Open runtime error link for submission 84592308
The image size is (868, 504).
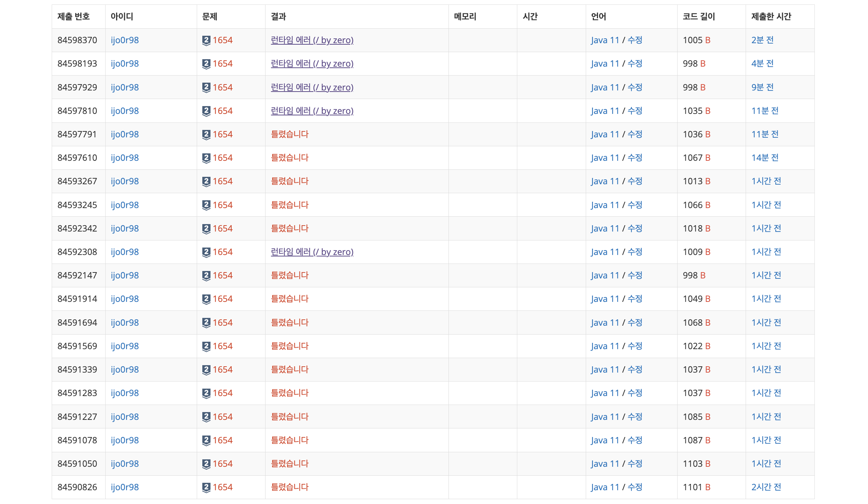point(312,252)
